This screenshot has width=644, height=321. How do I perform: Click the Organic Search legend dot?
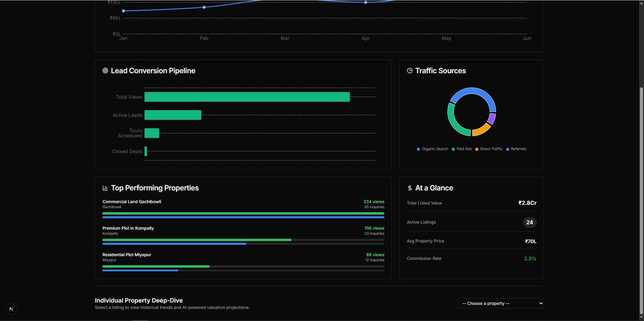[418, 149]
